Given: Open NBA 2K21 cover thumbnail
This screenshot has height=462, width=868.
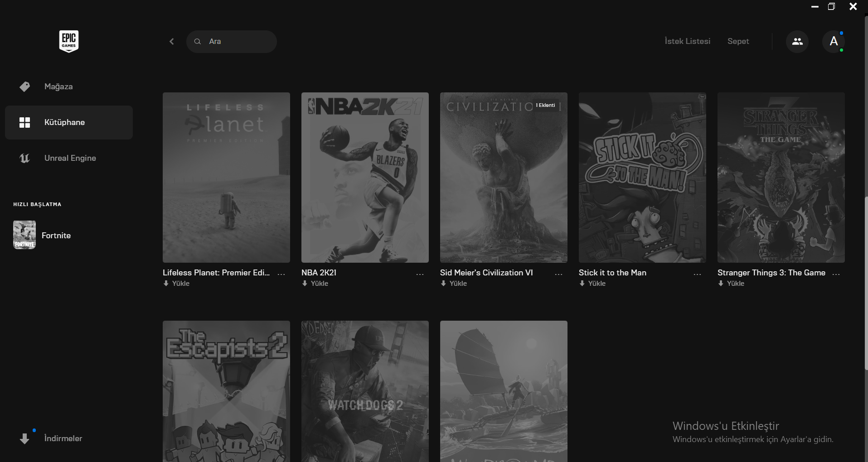Looking at the screenshot, I should [365, 178].
